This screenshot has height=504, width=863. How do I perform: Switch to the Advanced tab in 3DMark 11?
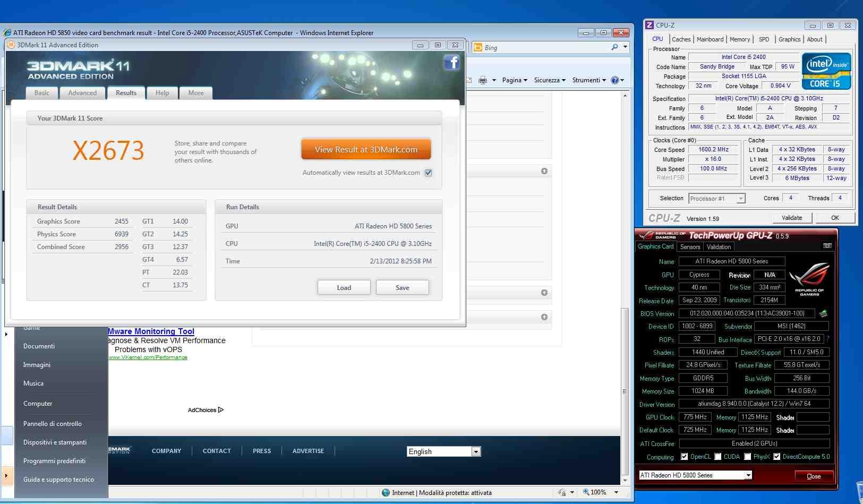82,93
